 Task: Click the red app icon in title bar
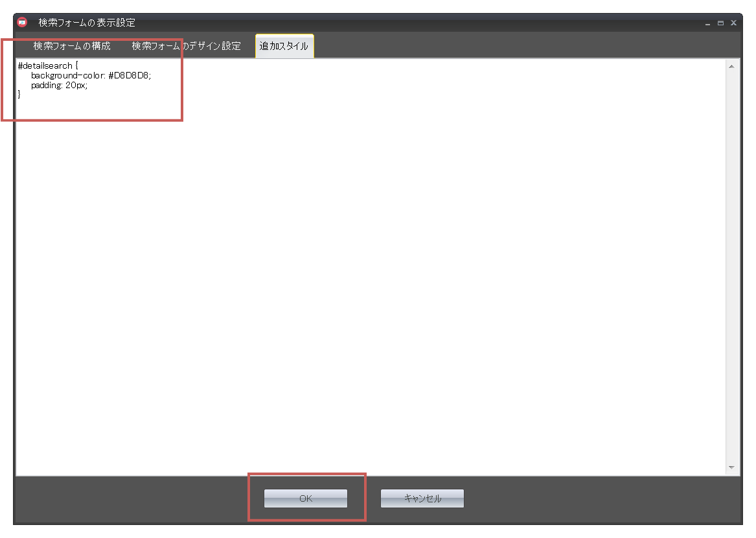click(22, 22)
